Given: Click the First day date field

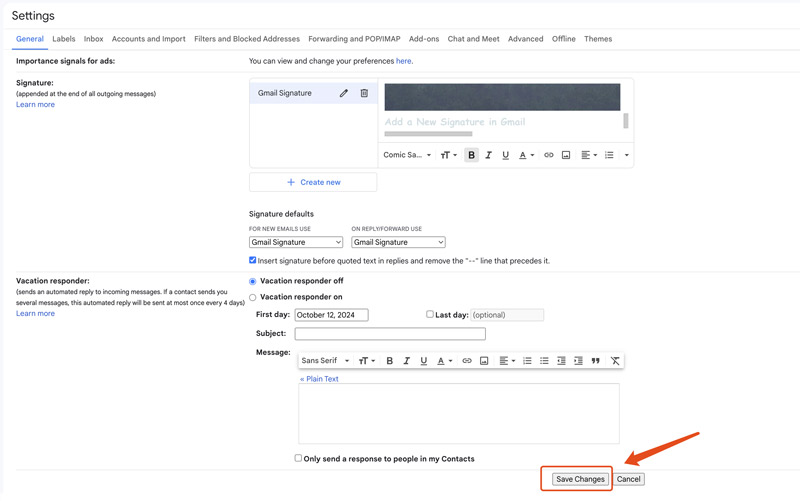Looking at the screenshot, I should 332,315.
